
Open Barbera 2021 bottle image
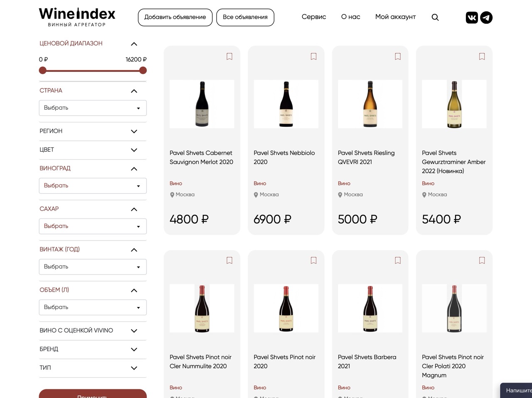point(370,308)
